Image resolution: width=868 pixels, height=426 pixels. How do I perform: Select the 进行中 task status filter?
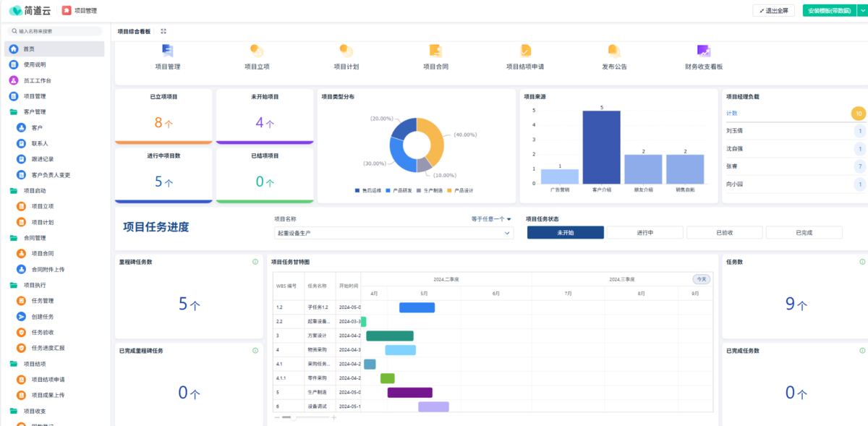click(644, 233)
